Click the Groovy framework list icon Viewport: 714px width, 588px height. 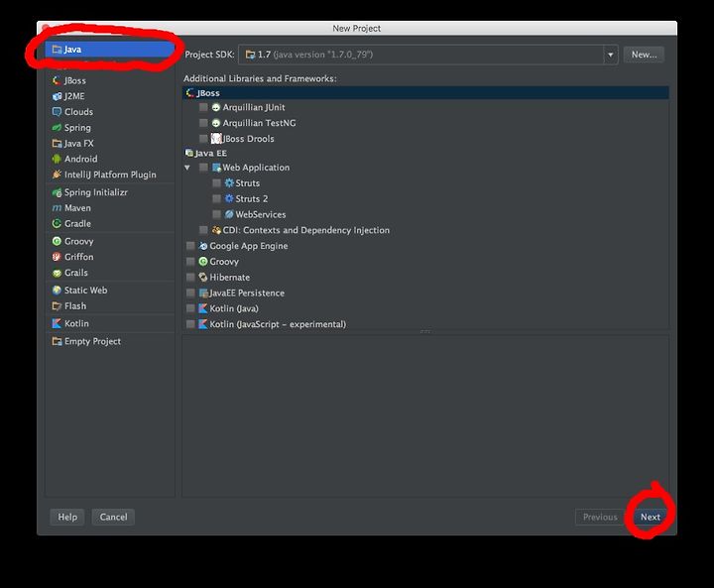click(x=203, y=262)
